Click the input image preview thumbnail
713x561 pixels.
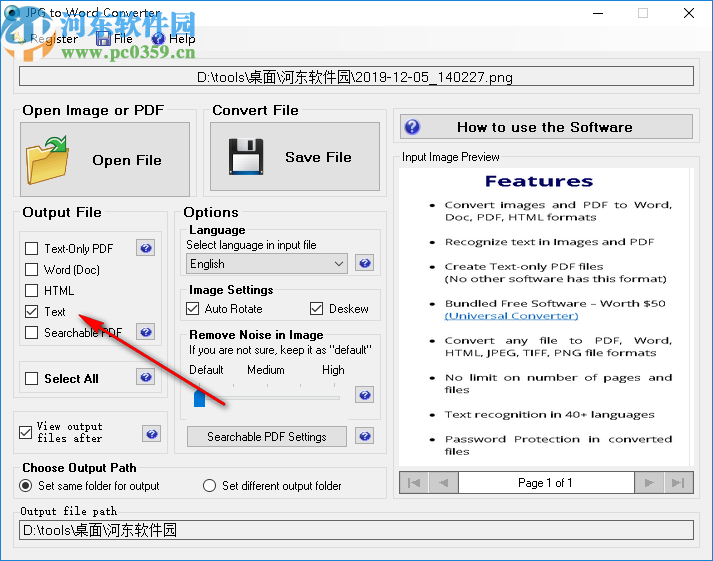(546, 316)
